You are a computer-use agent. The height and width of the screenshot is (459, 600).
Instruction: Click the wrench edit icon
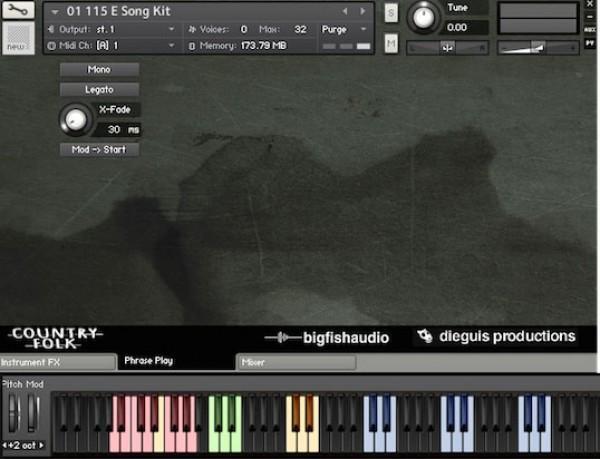[x=19, y=11]
